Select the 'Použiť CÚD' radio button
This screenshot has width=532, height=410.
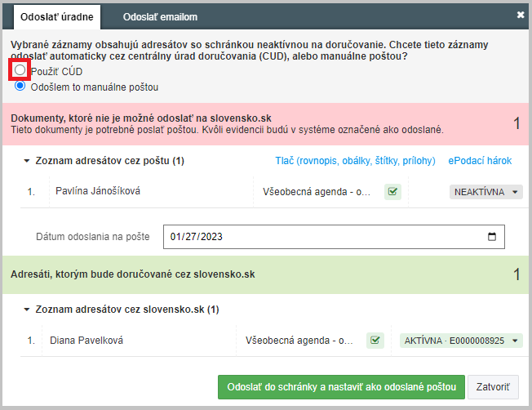[x=20, y=71]
